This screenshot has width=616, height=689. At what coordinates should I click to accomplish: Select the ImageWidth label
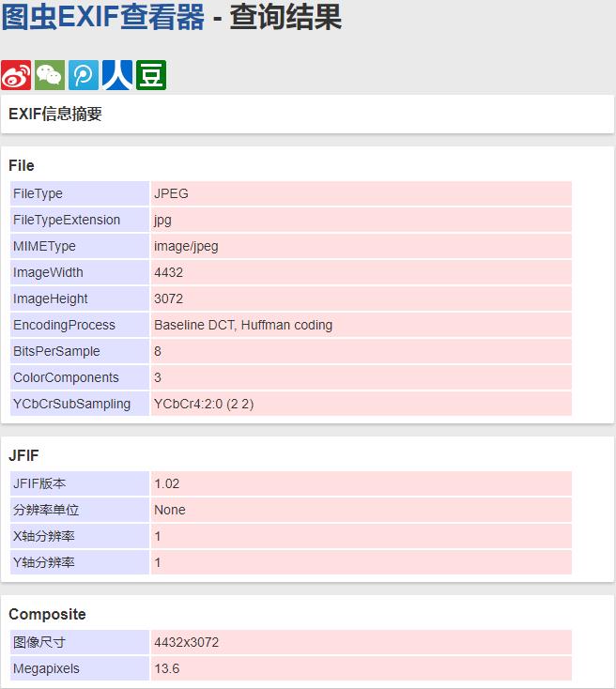pyautogui.click(x=80, y=272)
